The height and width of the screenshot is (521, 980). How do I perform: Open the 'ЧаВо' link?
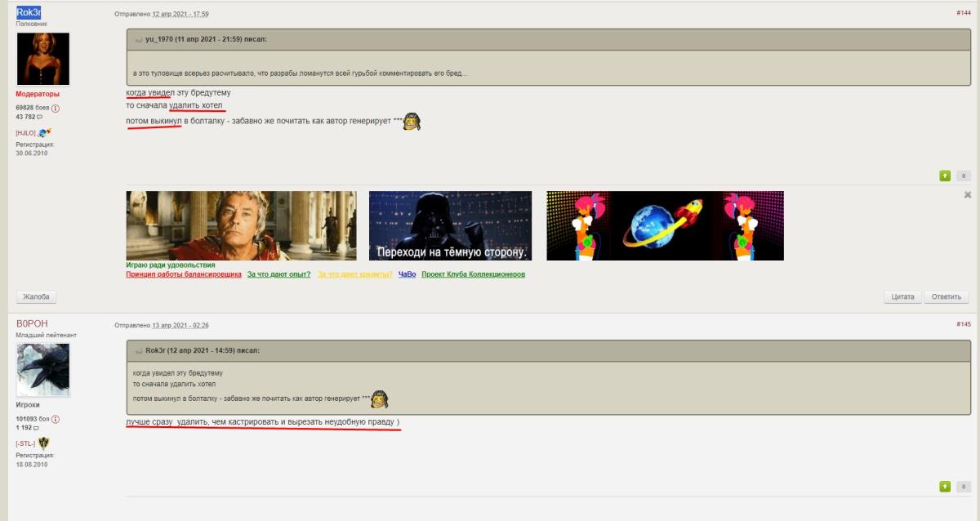[x=408, y=275]
